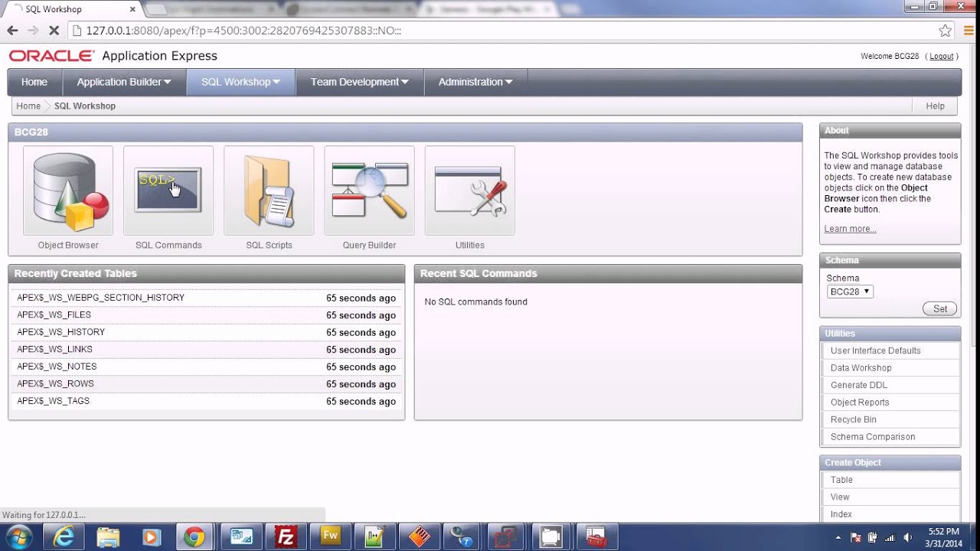This screenshot has height=551, width=980.
Task: Open the Utilities tools icon
Action: point(469,191)
